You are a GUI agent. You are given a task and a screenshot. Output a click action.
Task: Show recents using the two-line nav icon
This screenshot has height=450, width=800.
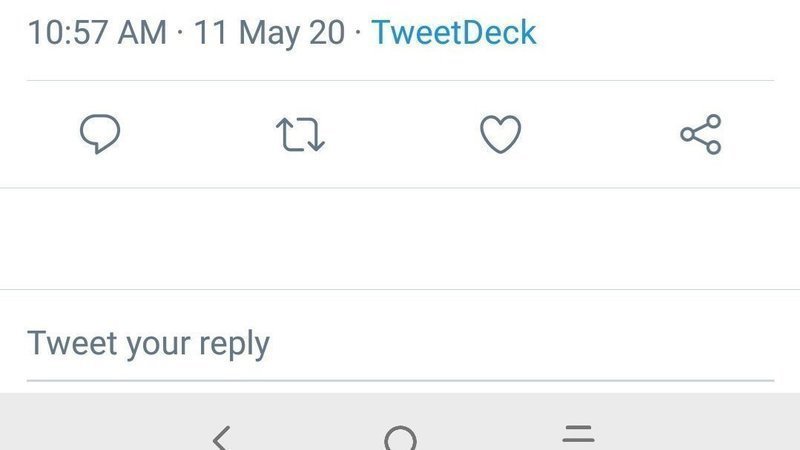coord(578,435)
